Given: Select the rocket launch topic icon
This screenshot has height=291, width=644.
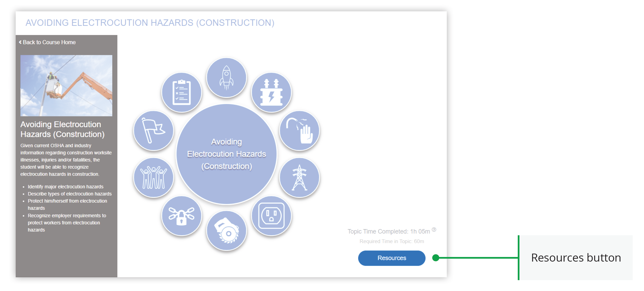Looking at the screenshot, I should pyautogui.click(x=226, y=77).
